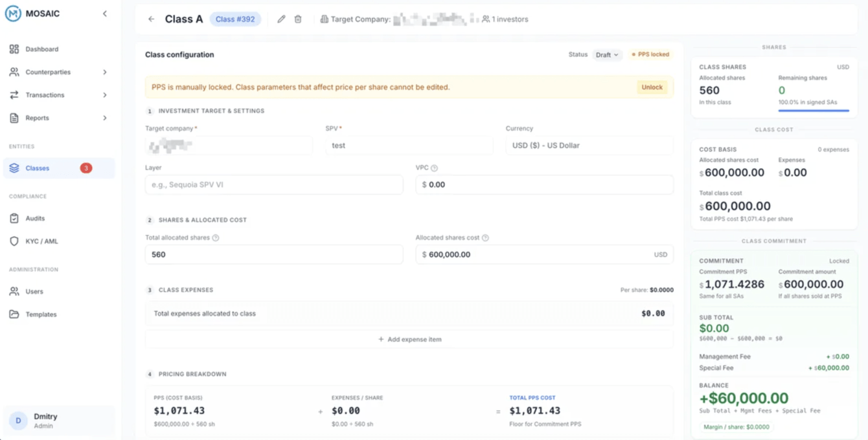
Task: Click the Users icon in Administration
Action: pos(14,292)
